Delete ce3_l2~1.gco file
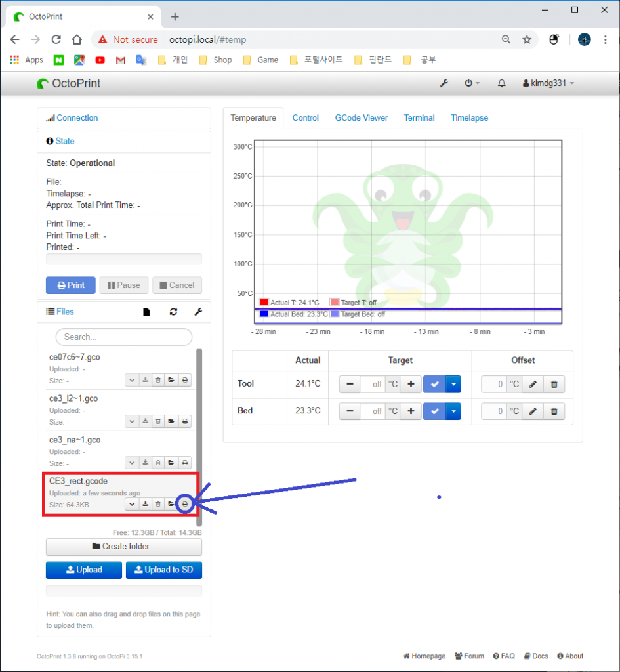This screenshot has height=672, width=620. click(158, 422)
